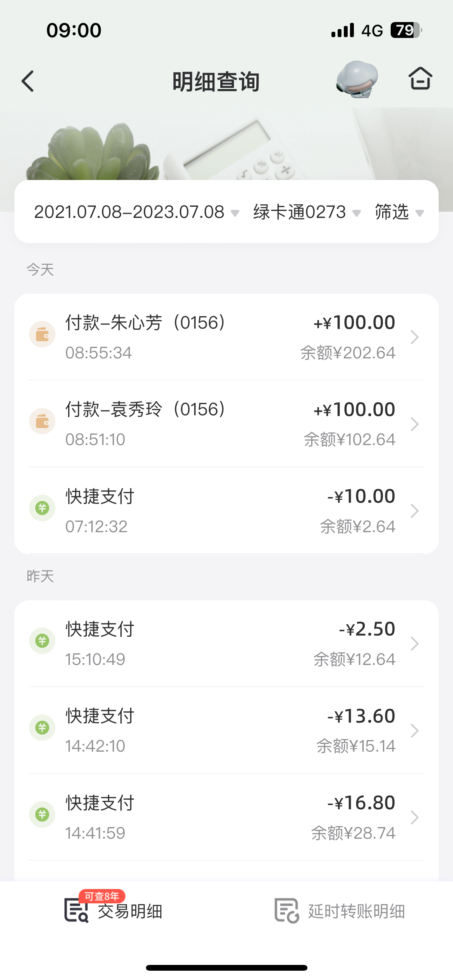Expand chevron for the -¥10.00 快捷支付 entry
The image size is (453, 980).
(414, 511)
